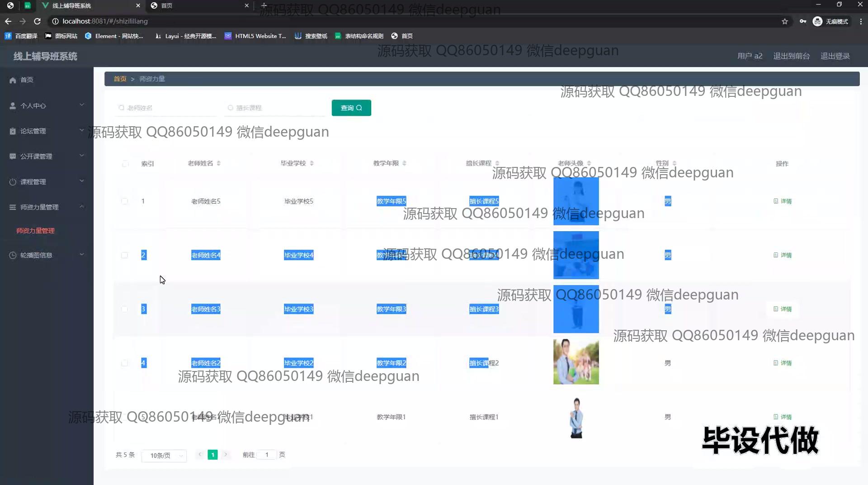868x485 pixels.
Task: Check the checkbox for row 老师姓名3
Action: click(125, 309)
